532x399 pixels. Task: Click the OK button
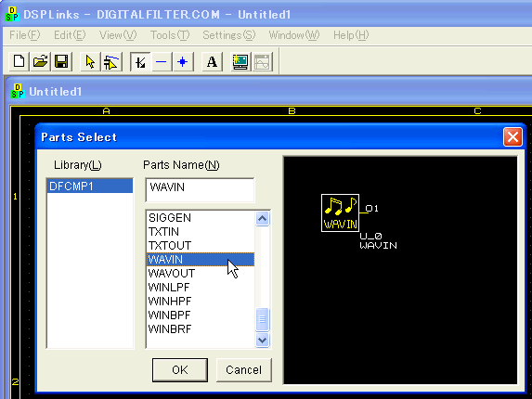[180, 370]
